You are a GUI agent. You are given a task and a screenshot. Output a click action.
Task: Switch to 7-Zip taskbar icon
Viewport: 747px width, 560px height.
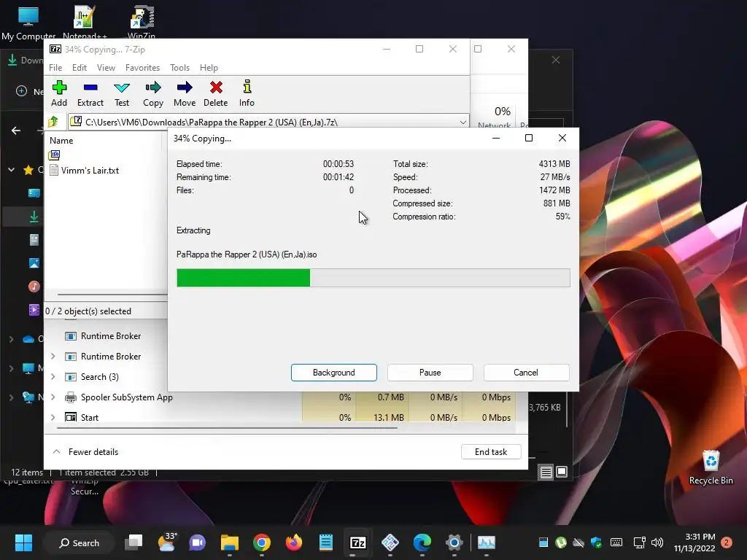point(357,542)
